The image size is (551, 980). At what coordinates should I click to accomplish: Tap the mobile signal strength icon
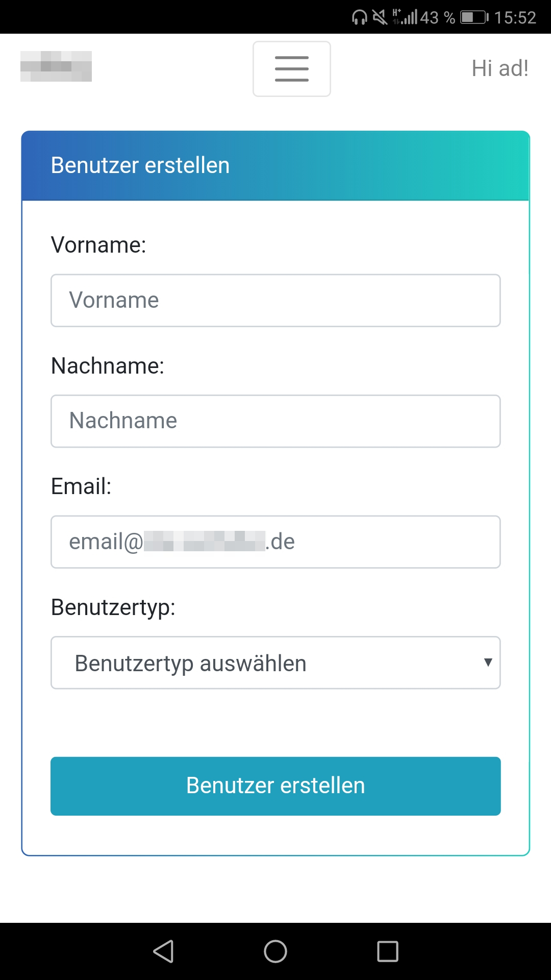405,17
